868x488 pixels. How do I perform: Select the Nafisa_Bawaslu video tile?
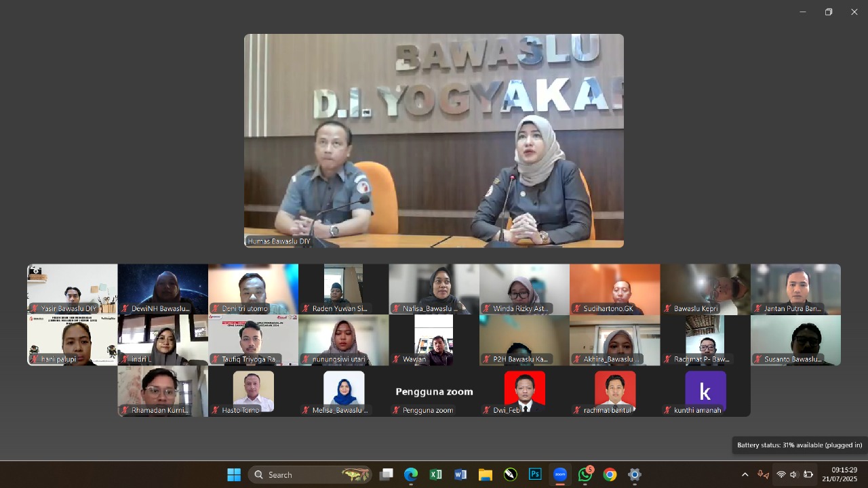point(434,289)
